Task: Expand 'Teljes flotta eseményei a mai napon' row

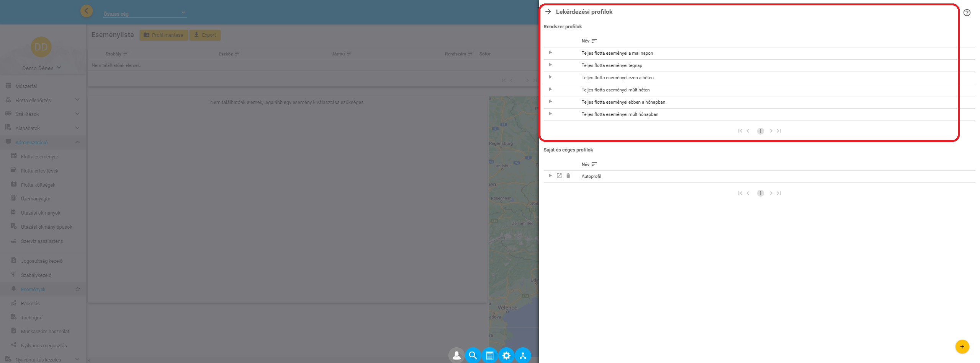Action: [x=550, y=53]
